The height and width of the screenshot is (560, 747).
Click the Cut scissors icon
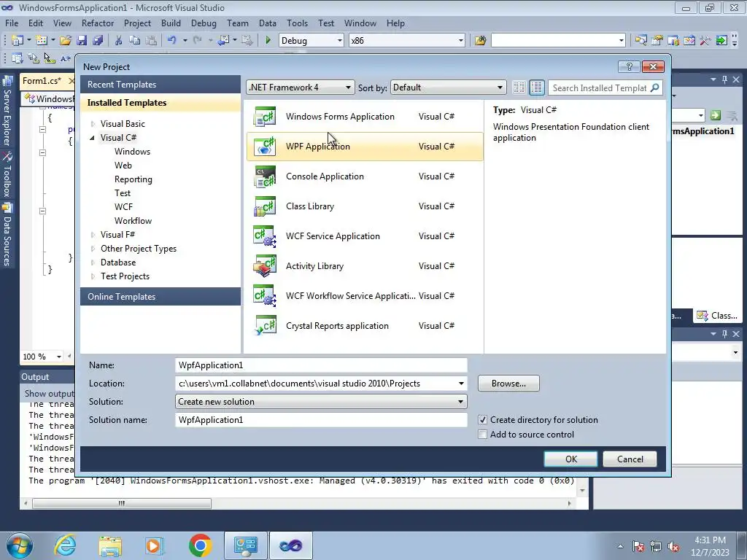(119, 41)
